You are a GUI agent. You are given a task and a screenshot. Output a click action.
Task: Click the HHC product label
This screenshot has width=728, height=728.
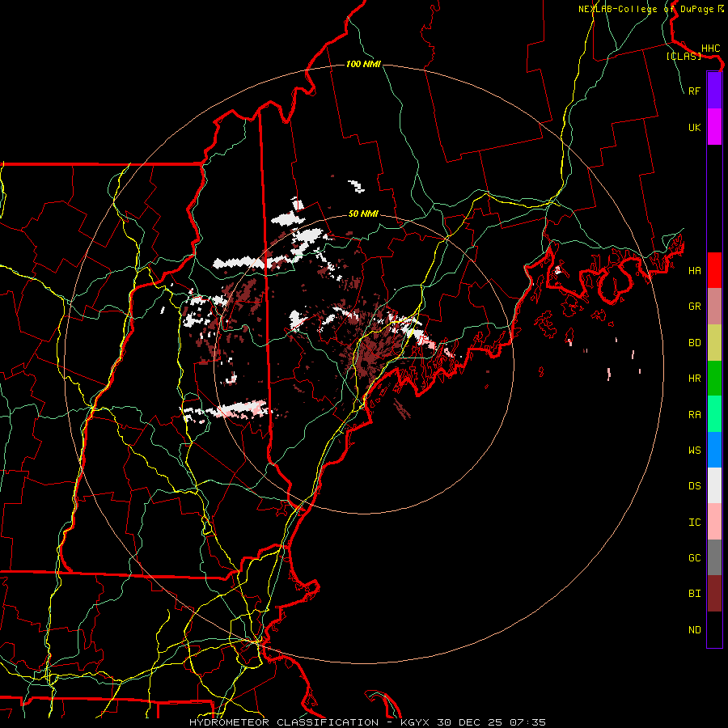(710, 49)
